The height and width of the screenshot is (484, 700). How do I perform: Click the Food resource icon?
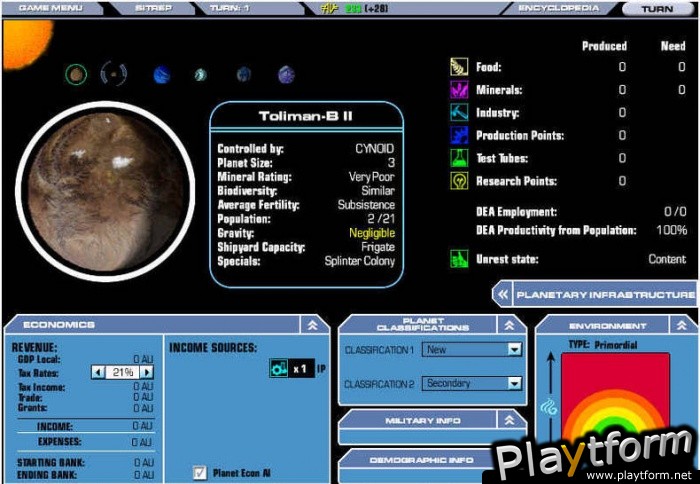click(x=459, y=67)
